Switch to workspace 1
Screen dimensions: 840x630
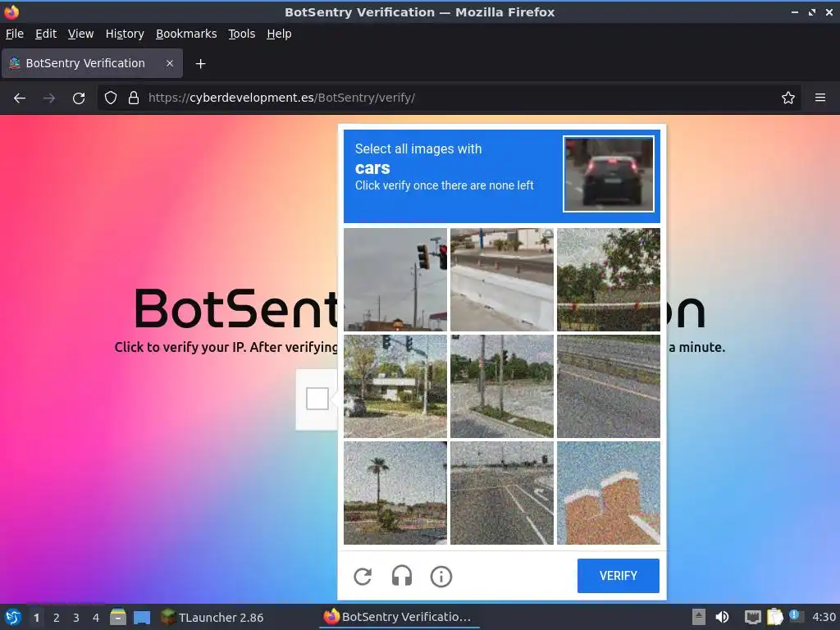(x=36, y=618)
